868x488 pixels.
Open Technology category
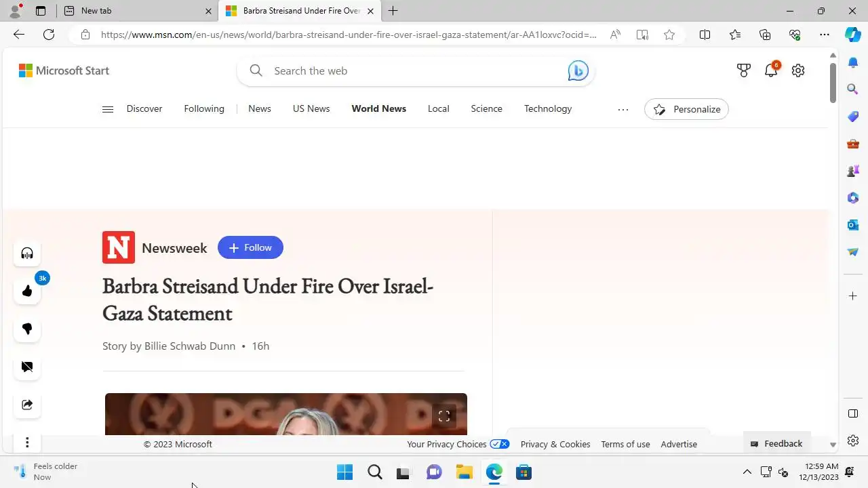coord(548,108)
